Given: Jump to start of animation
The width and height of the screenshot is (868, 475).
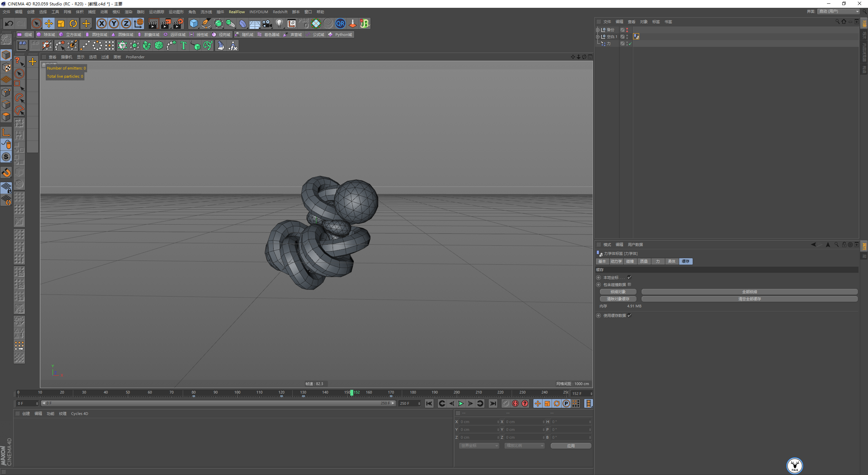Looking at the screenshot, I should 429,403.
